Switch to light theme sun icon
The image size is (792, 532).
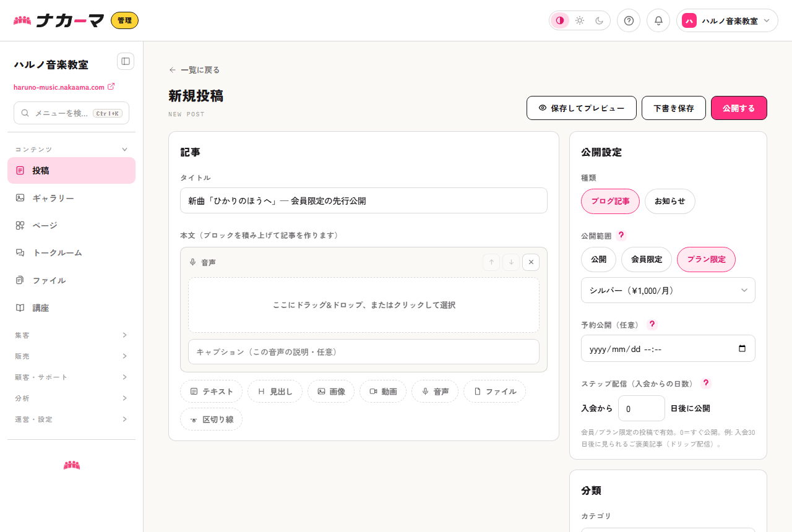coord(580,20)
